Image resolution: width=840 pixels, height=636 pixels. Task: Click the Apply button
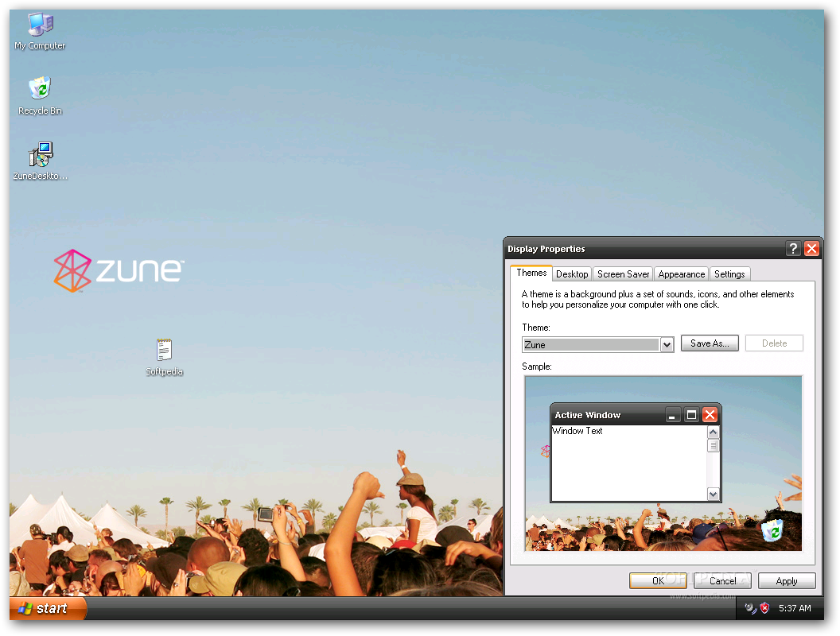pyautogui.click(x=787, y=581)
